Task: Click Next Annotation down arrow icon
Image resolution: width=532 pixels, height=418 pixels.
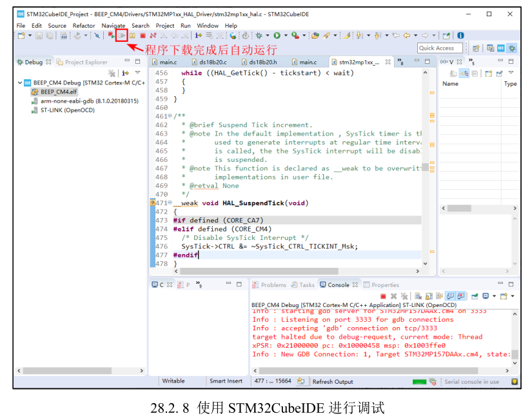Action: tap(359, 35)
